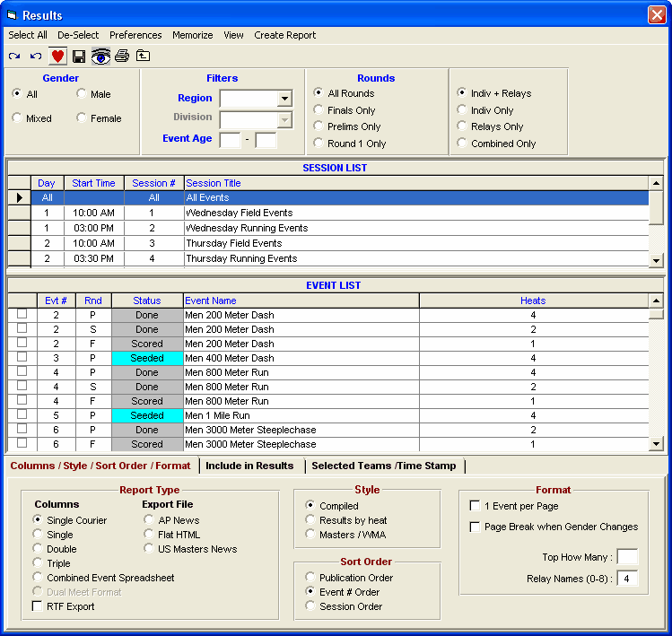Check the Men 400 Meter Dash checkbox
This screenshot has height=636, width=672.
click(22, 357)
